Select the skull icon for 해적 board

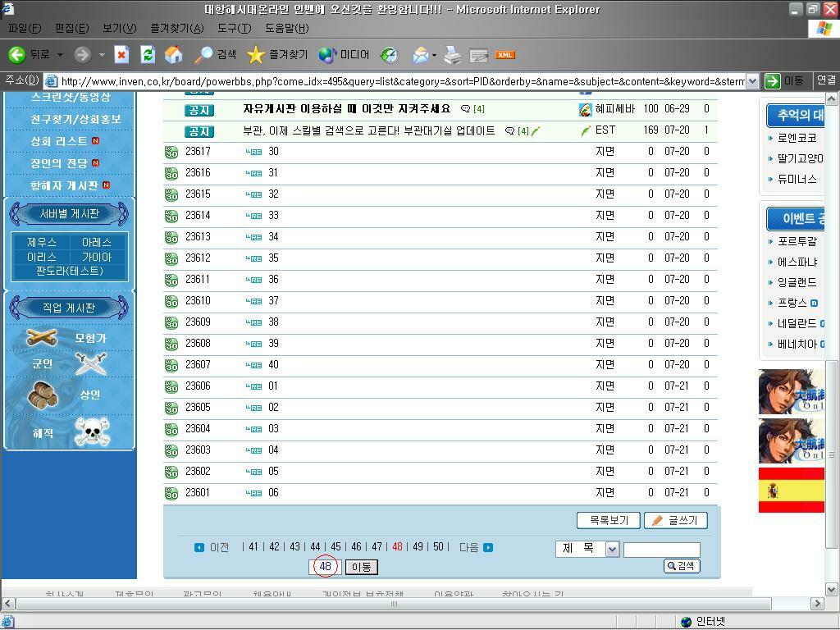[x=93, y=431]
